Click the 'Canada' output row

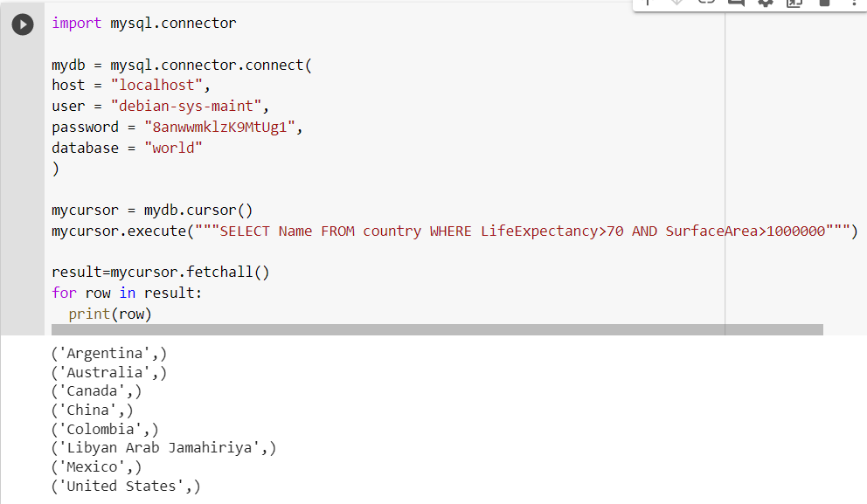click(96, 391)
